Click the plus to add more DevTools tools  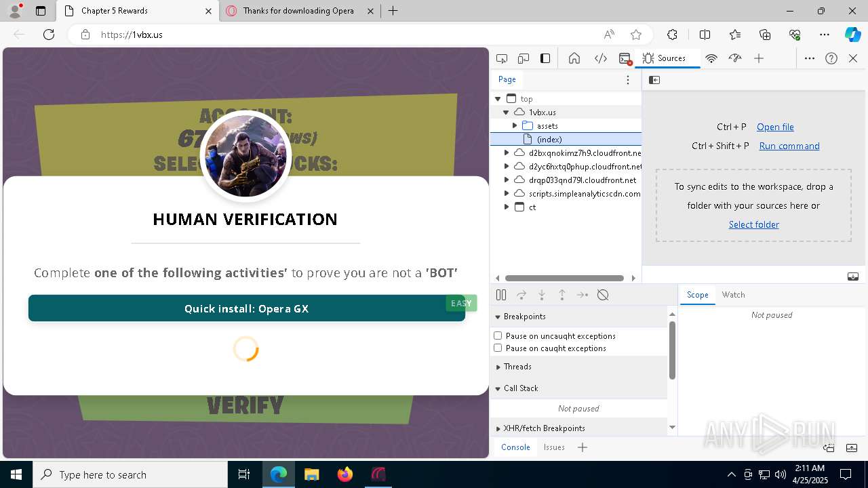pos(759,58)
